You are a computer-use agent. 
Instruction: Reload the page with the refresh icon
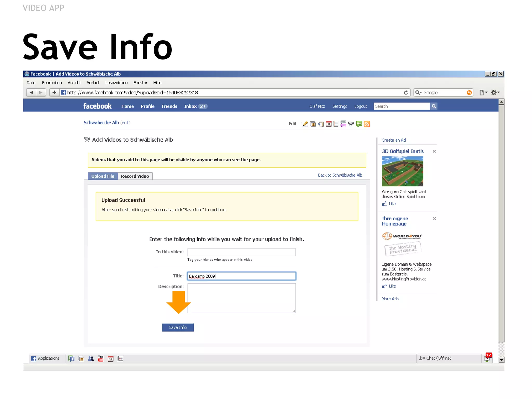click(406, 92)
